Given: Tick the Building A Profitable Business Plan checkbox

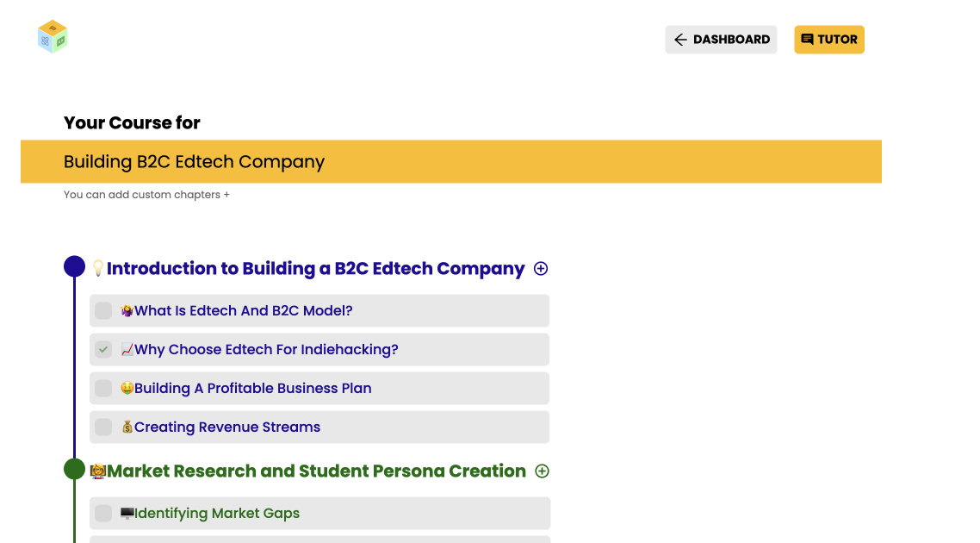Looking at the screenshot, I should coord(103,389).
